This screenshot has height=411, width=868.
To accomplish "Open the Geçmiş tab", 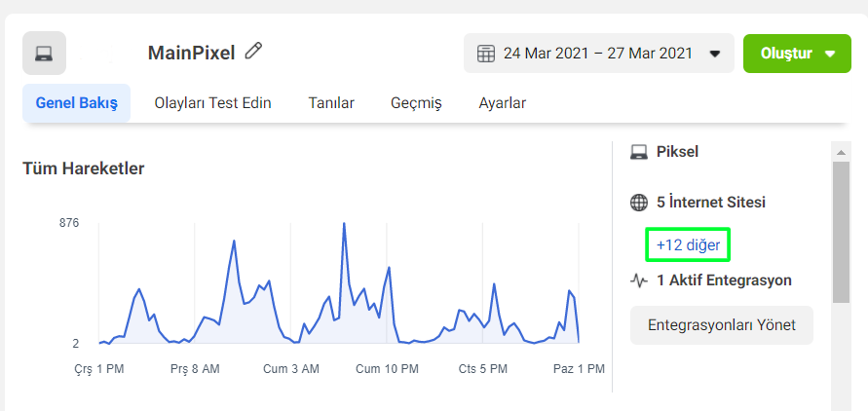I will pos(416,103).
